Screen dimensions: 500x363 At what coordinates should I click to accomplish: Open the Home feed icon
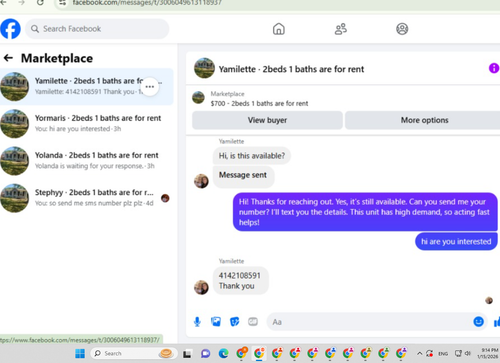[279, 29]
